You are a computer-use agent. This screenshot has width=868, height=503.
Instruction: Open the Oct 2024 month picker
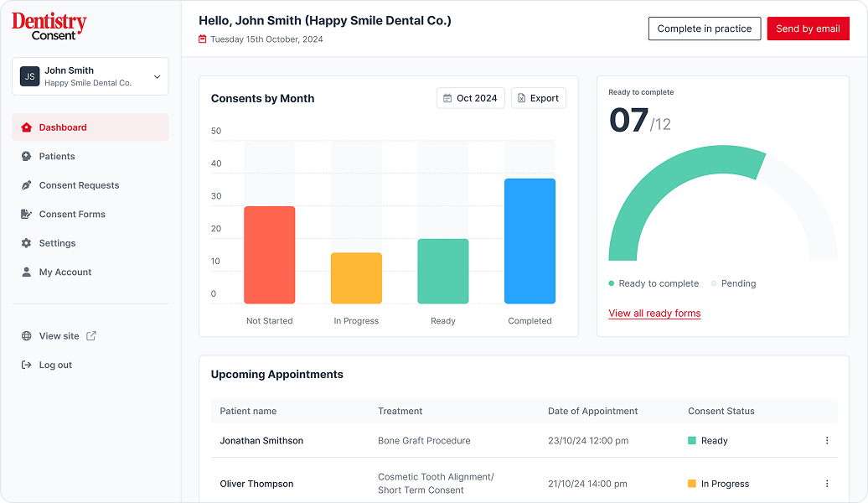470,98
